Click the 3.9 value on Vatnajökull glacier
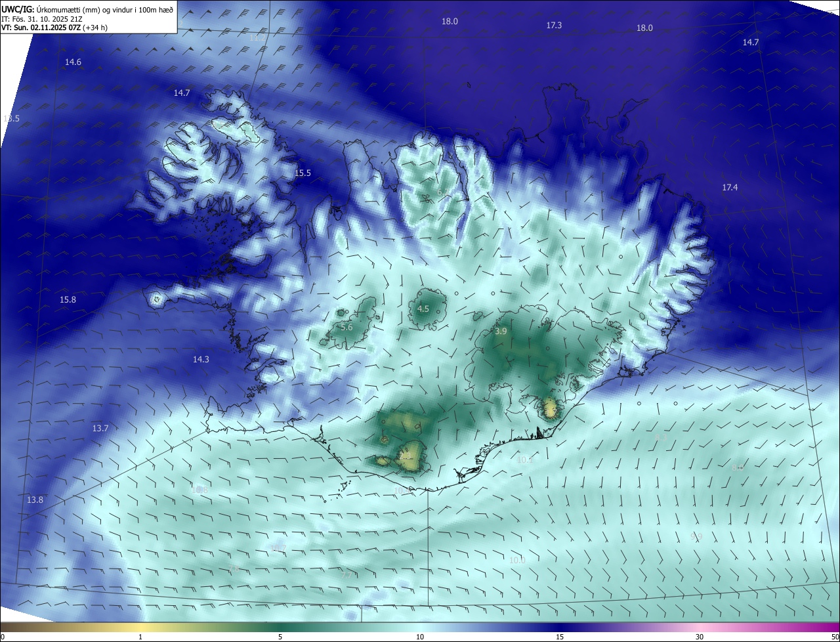The width and height of the screenshot is (840, 642). tap(501, 332)
